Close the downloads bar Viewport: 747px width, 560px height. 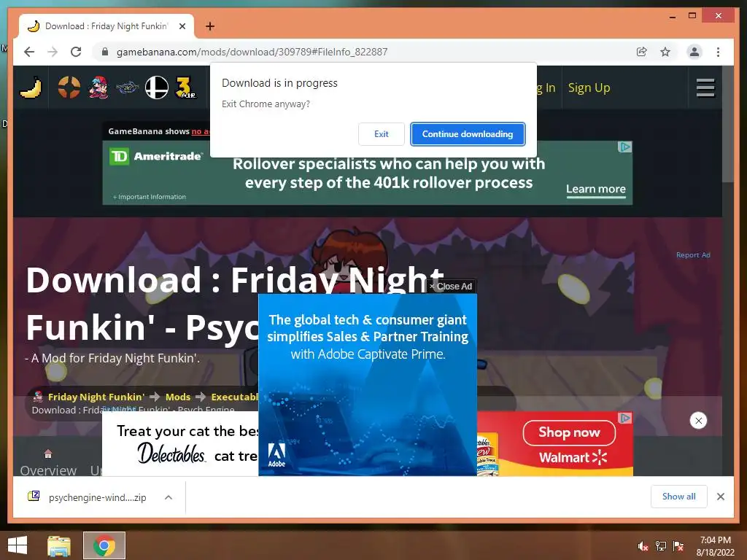(721, 497)
